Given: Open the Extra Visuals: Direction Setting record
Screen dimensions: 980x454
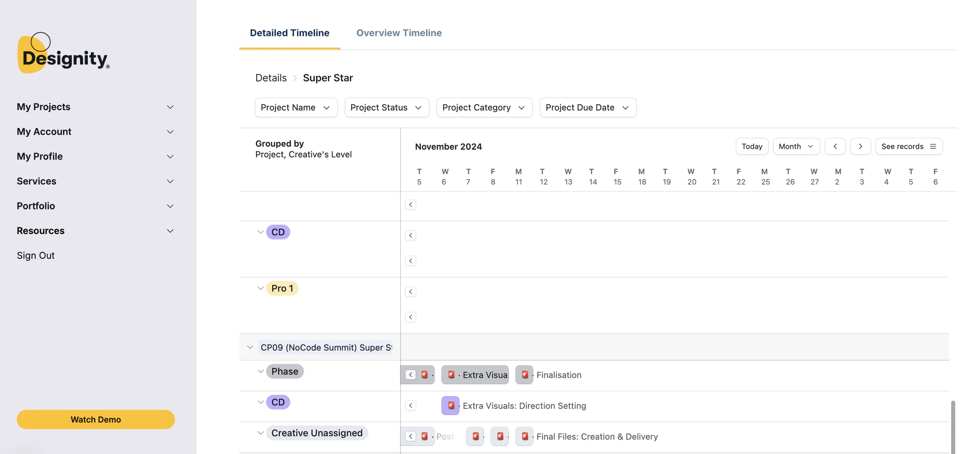Looking at the screenshot, I should (x=450, y=406).
